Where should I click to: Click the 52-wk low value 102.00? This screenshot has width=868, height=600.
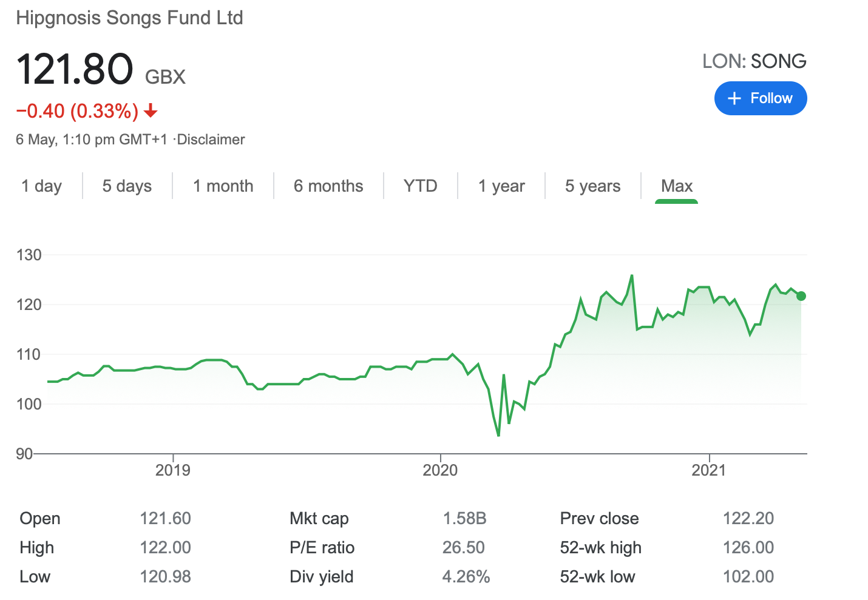tap(748, 576)
